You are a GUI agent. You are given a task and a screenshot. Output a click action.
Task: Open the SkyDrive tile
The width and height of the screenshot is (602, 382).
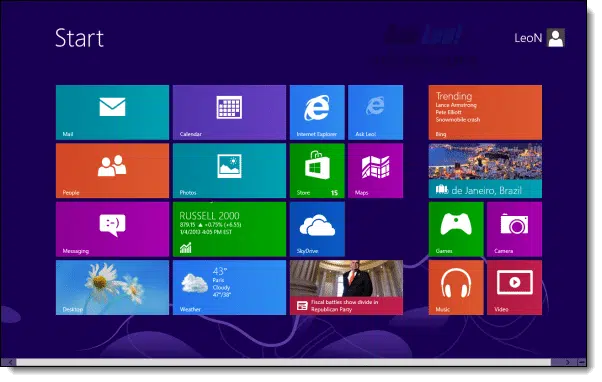tap(317, 229)
